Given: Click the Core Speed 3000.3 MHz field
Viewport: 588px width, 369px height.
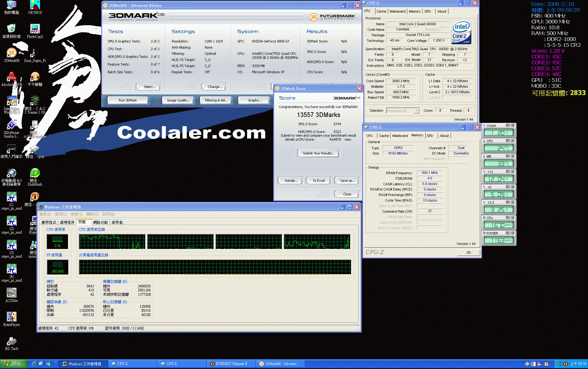Looking at the screenshot, I should coord(401,81).
